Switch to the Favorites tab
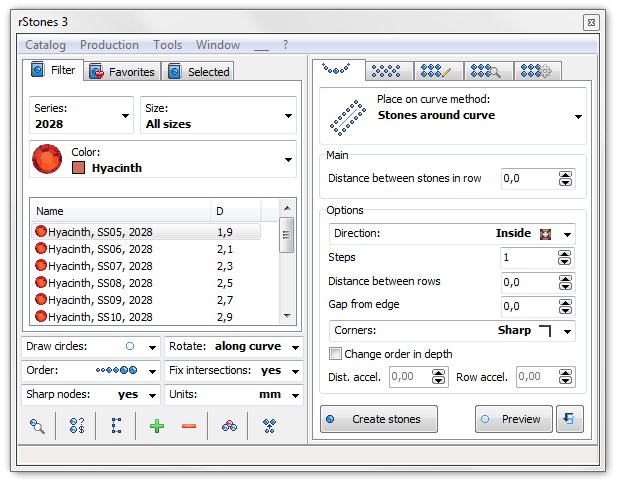This screenshot has width=618, height=481. (122, 72)
